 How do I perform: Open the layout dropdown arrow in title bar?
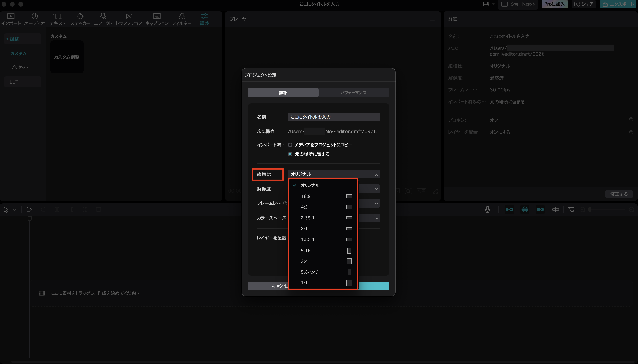493,4
